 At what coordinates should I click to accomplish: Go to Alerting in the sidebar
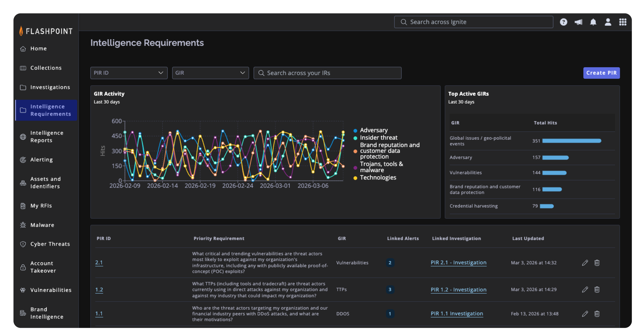pos(42,160)
